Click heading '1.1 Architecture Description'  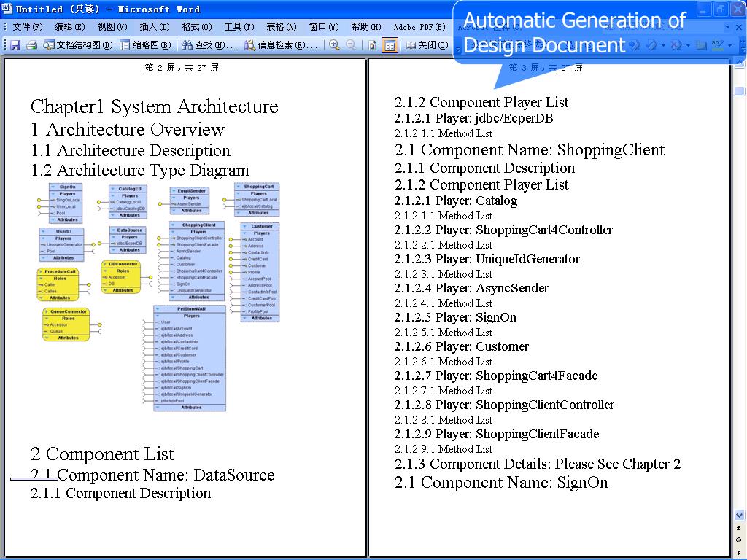131,150
